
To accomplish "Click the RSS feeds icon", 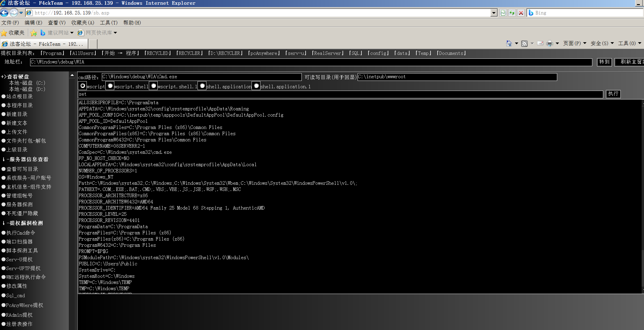I will tap(524, 43).
